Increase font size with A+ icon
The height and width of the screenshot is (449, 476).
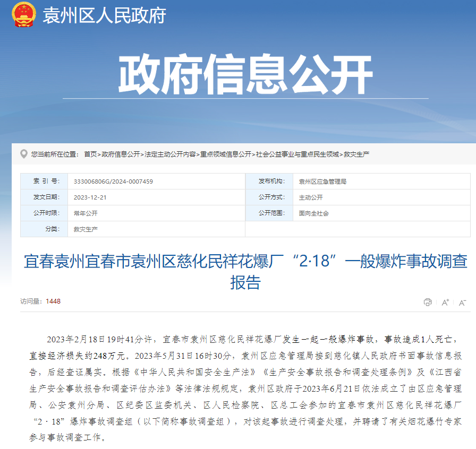[445, 302]
